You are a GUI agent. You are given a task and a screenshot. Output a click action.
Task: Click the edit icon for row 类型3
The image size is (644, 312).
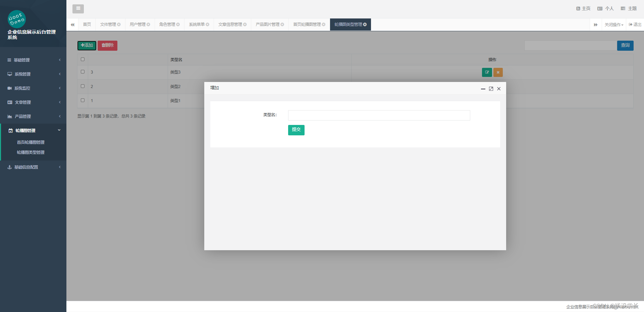pos(487,72)
